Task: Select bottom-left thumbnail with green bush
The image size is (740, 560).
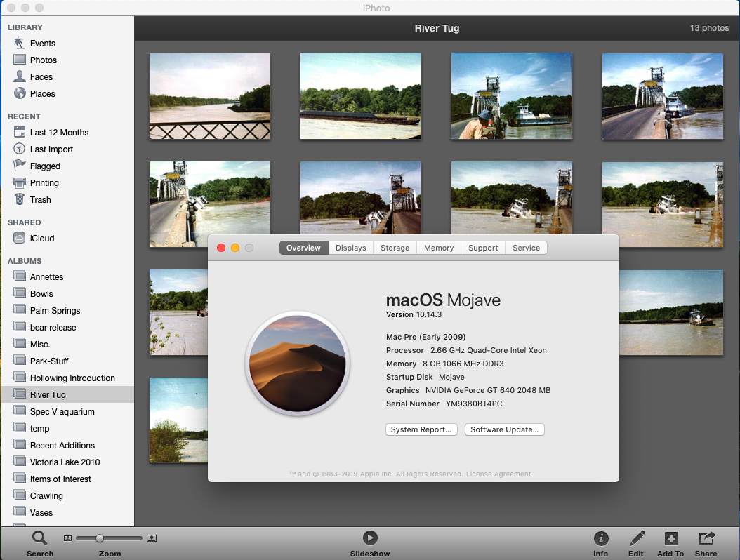Action: pos(178,420)
